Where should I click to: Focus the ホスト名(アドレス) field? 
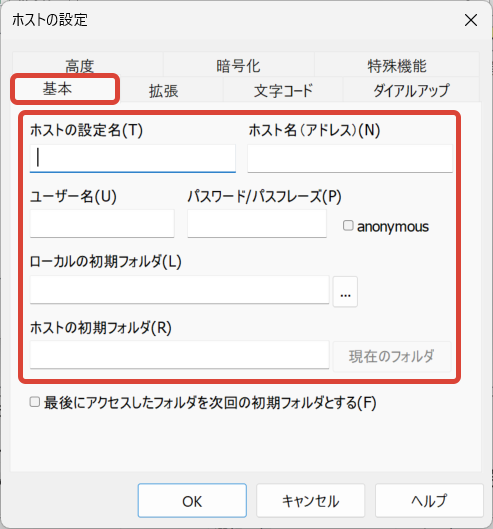pyautogui.click(x=350, y=159)
